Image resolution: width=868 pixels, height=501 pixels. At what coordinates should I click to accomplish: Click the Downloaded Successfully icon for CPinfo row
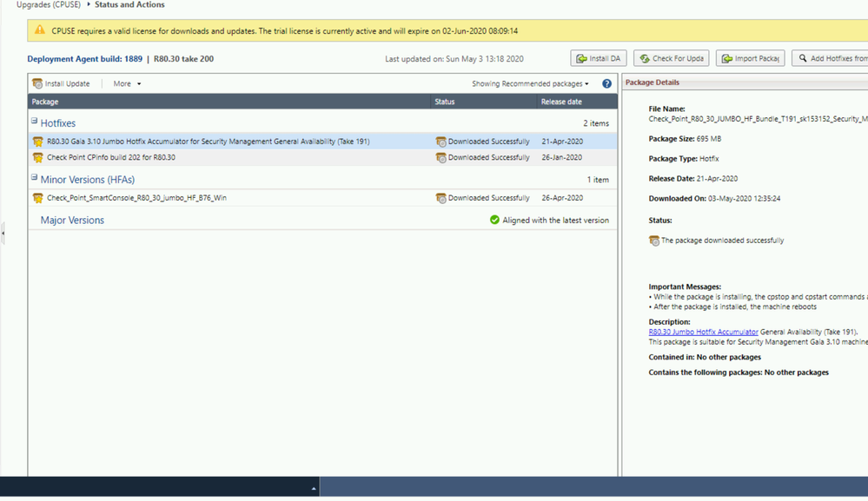point(441,158)
